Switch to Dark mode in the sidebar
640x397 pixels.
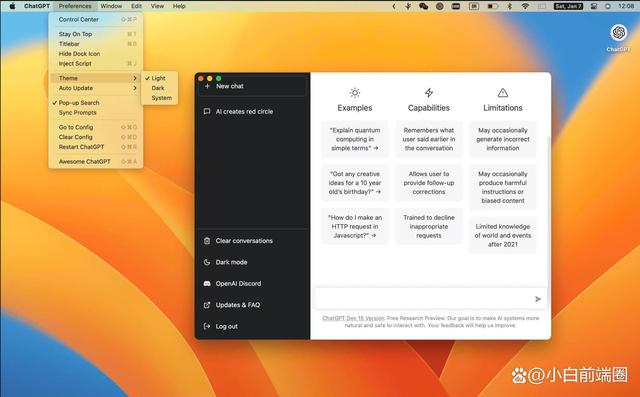[252, 262]
